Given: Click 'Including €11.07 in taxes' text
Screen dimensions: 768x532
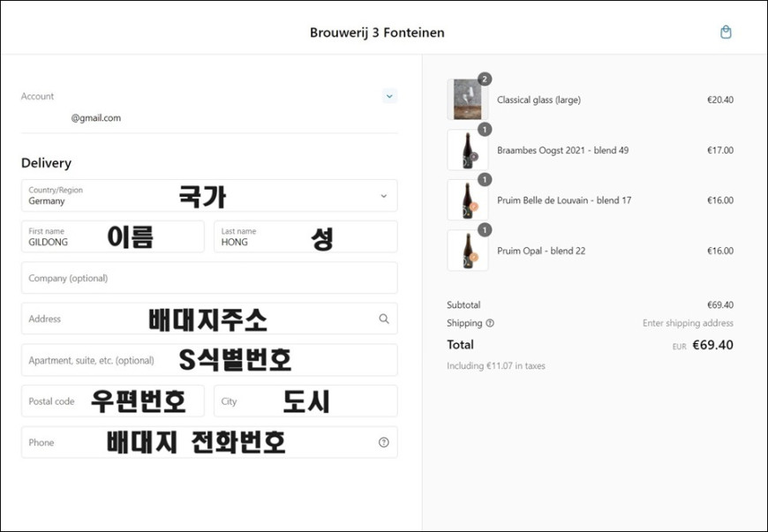Looking at the screenshot, I should (496, 365).
